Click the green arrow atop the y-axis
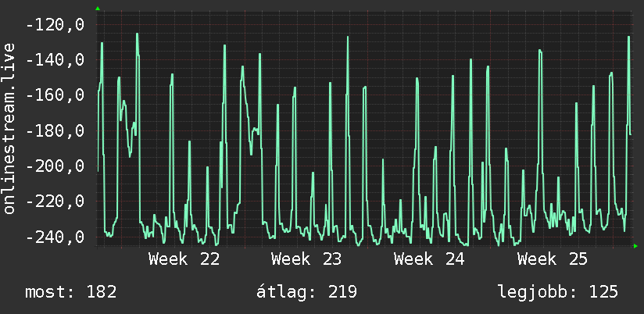Viewport: 644px width, 314px height. [x=98, y=9]
